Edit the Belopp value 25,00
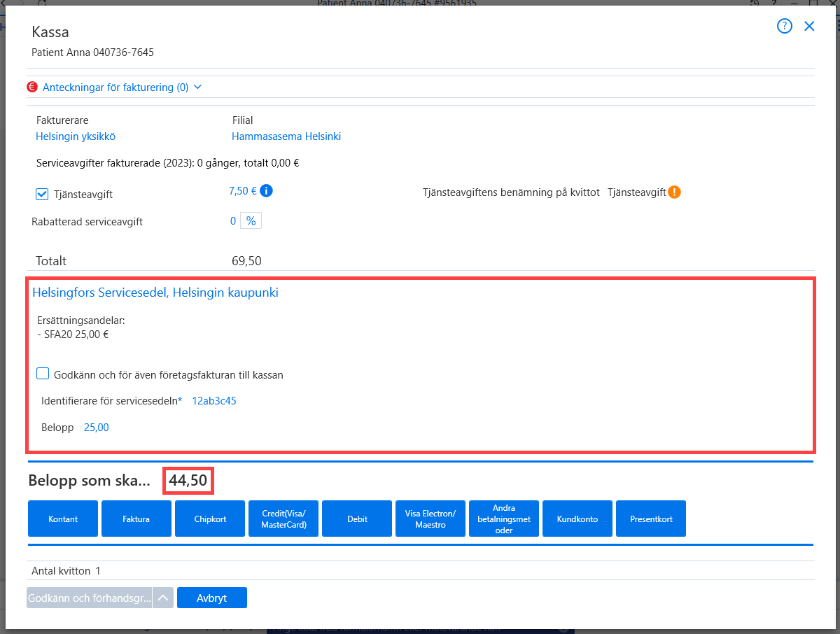 97,427
